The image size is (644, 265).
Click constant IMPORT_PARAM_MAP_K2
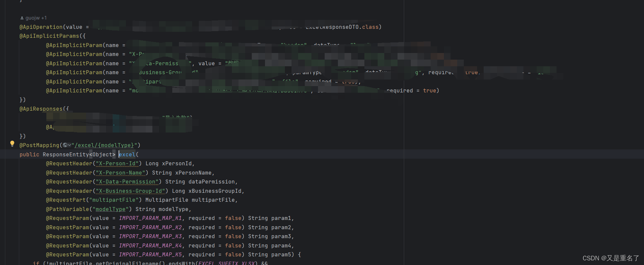pos(150,228)
